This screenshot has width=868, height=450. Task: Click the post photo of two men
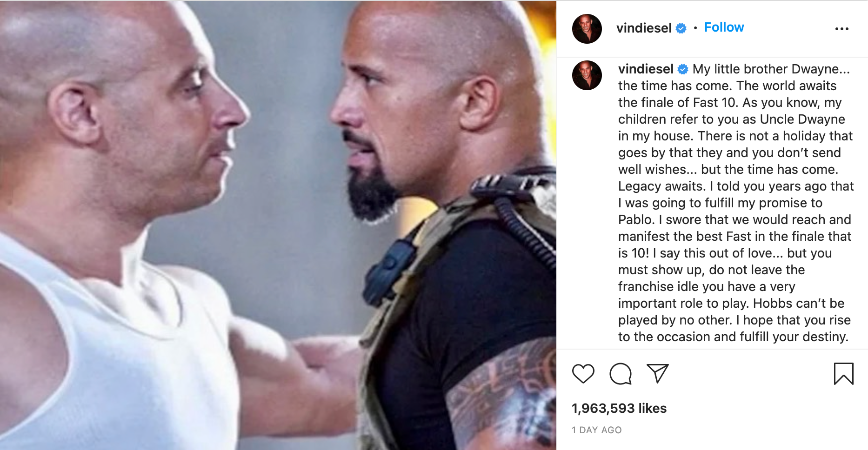coord(278,225)
